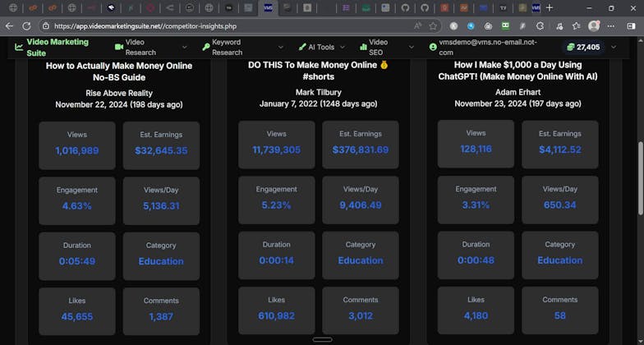Open the browser profile avatar
Viewport: 644px width, 345px height.
pyautogui.click(x=594, y=25)
